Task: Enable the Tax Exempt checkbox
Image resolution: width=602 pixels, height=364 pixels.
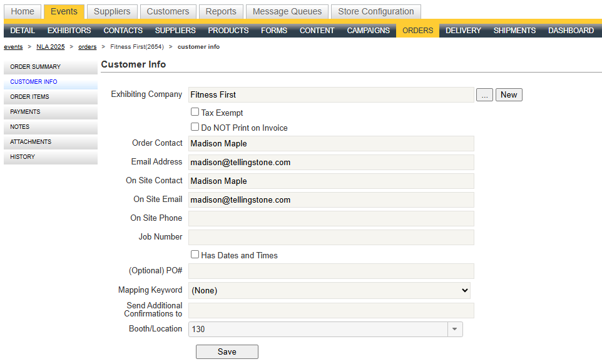Action: (x=195, y=113)
